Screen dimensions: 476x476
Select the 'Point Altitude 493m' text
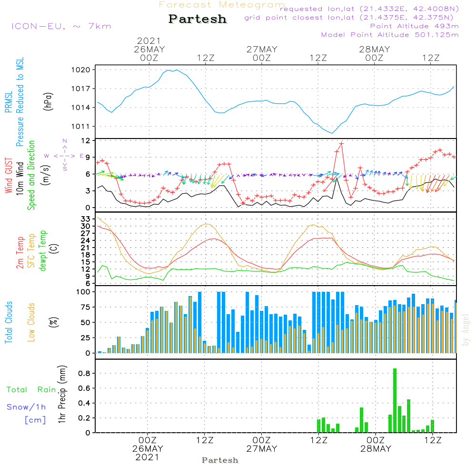[415, 26]
